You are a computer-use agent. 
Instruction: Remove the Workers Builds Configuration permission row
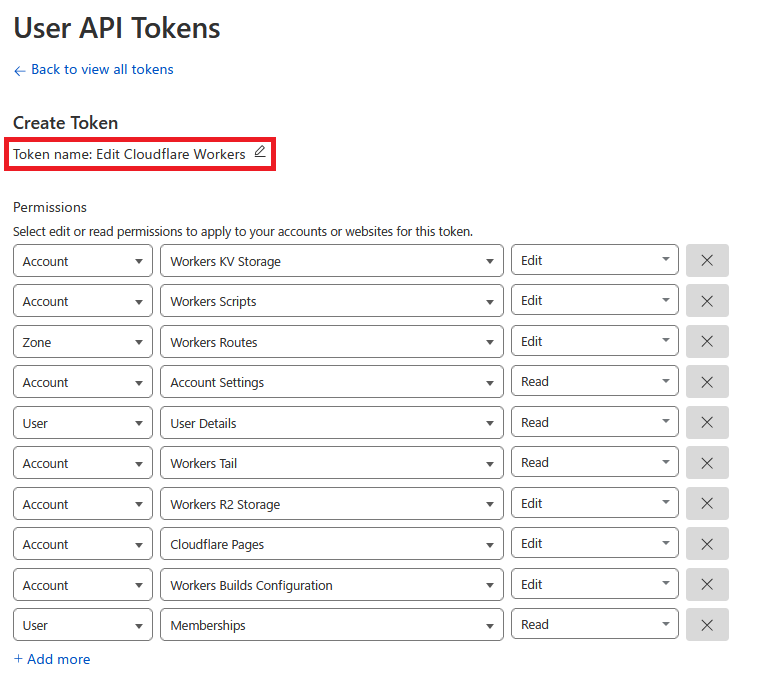coord(707,584)
